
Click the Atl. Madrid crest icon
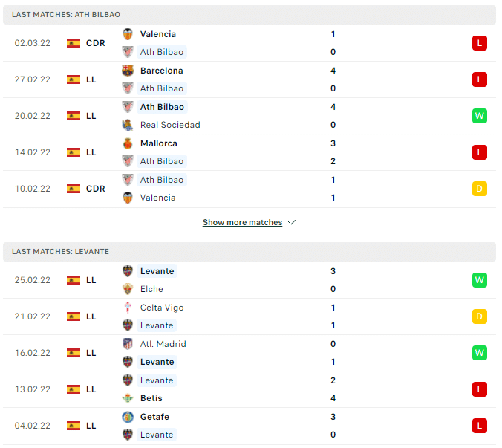pos(128,344)
